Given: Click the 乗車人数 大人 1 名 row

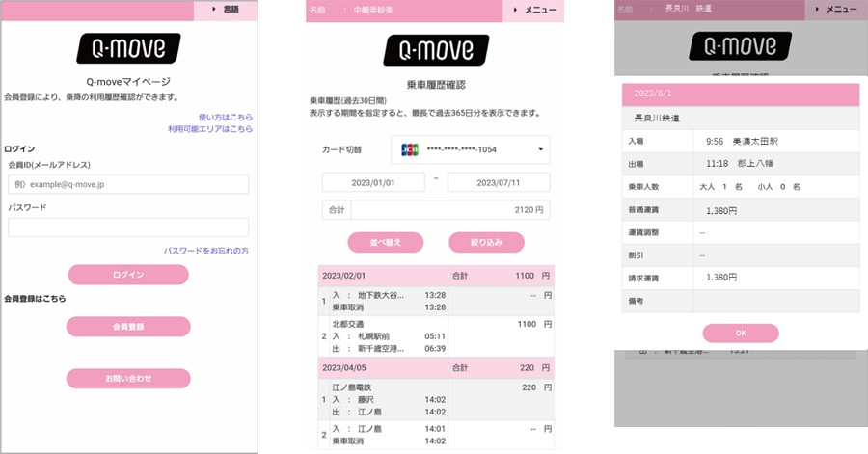Looking at the screenshot, I should [741, 187].
